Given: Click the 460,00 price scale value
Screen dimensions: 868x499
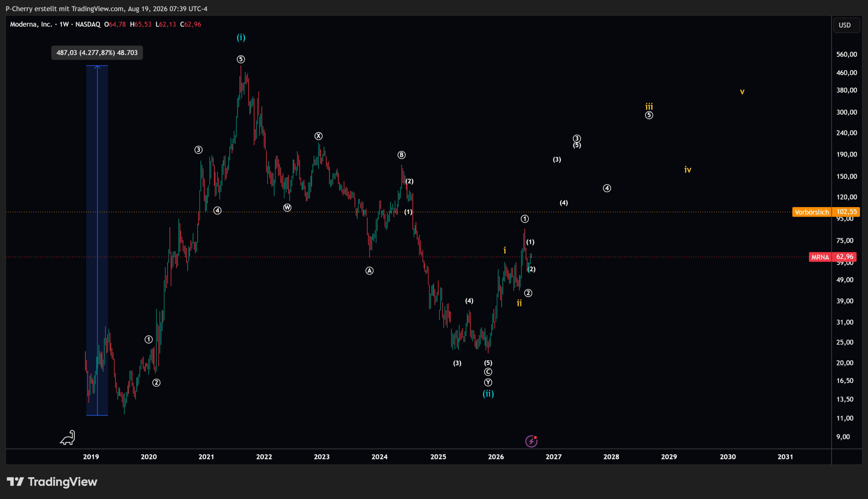Looking at the screenshot, I should 846,73.
